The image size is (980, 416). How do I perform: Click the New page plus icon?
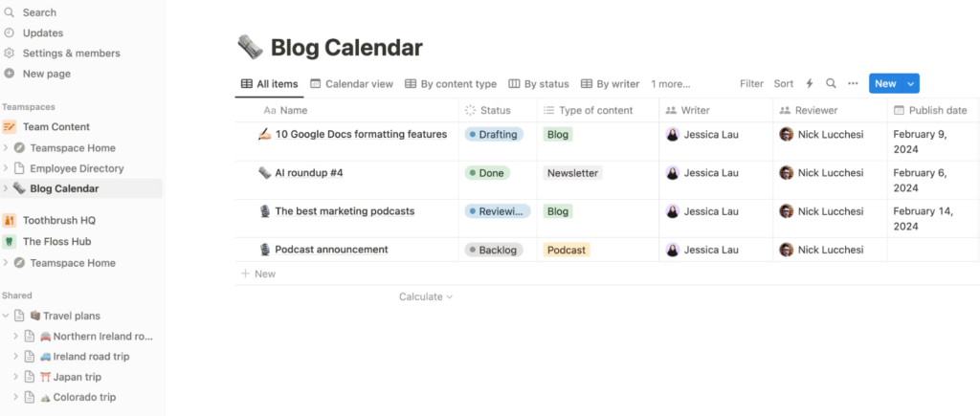click(10, 74)
